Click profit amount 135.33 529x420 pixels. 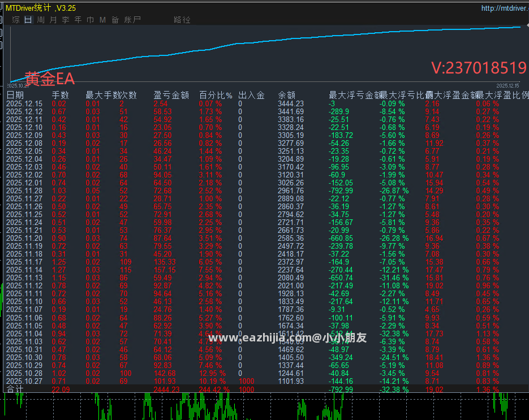(x=165, y=262)
